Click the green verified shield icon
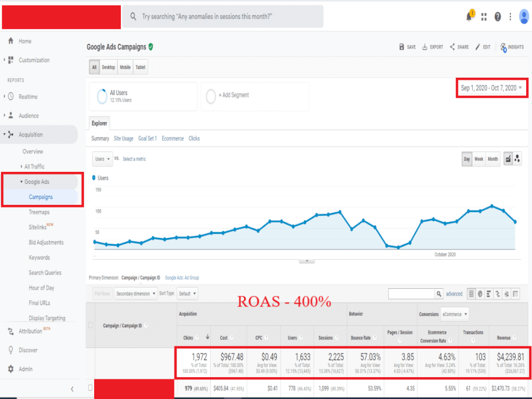This screenshot has width=532, height=399. pyautogui.click(x=151, y=47)
